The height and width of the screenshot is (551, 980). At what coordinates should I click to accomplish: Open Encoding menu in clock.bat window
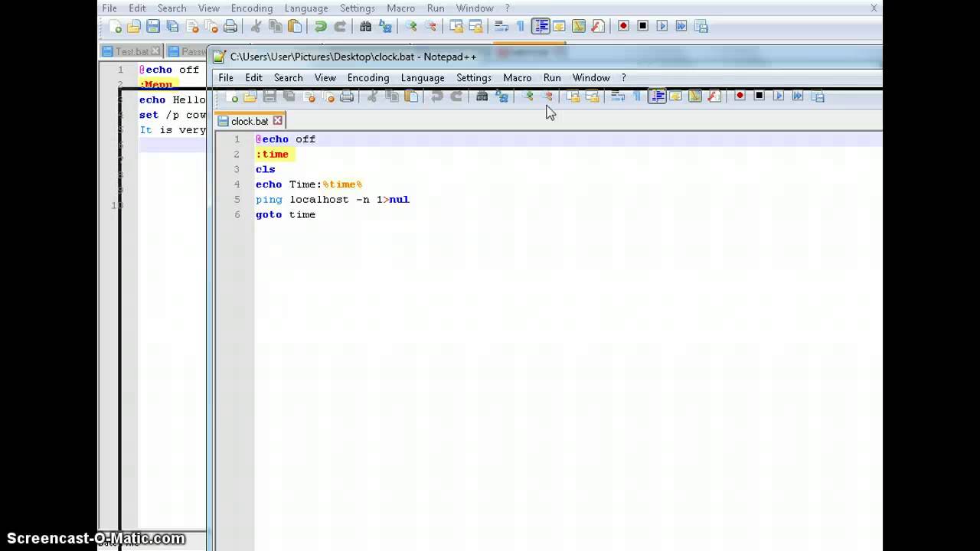click(368, 78)
